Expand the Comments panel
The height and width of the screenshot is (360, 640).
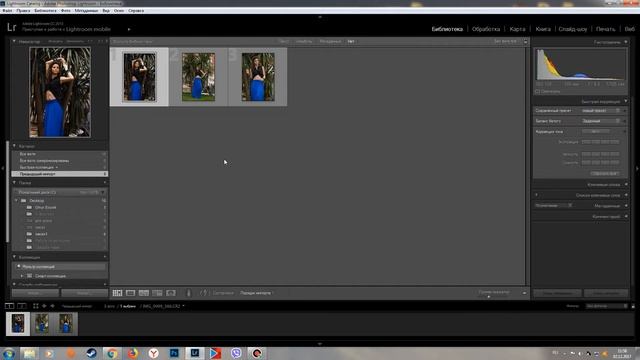(x=626, y=216)
